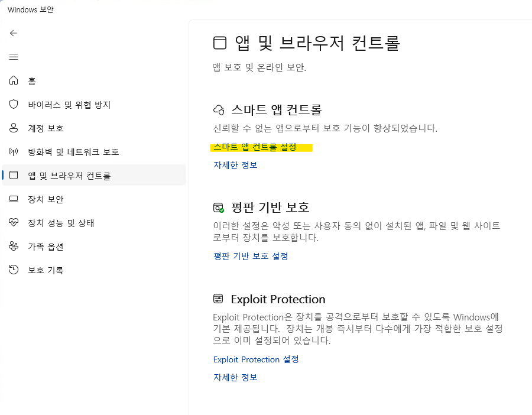
Task: Click 자세한 정보 under 스마트 앱 컨트롤
Action: pyautogui.click(x=235, y=165)
